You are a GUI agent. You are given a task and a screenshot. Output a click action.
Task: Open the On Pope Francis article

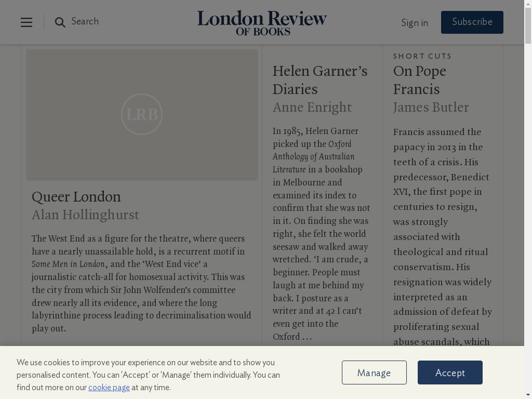tap(420, 80)
